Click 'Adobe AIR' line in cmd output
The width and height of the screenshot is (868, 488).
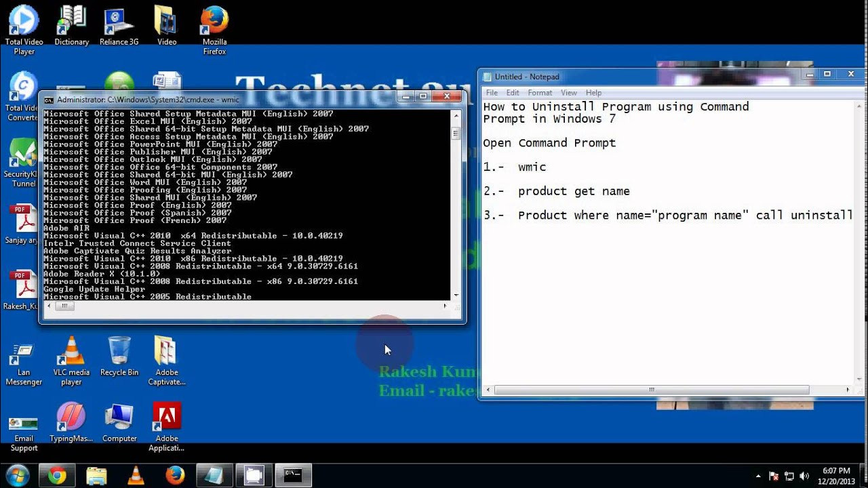point(66,228)
